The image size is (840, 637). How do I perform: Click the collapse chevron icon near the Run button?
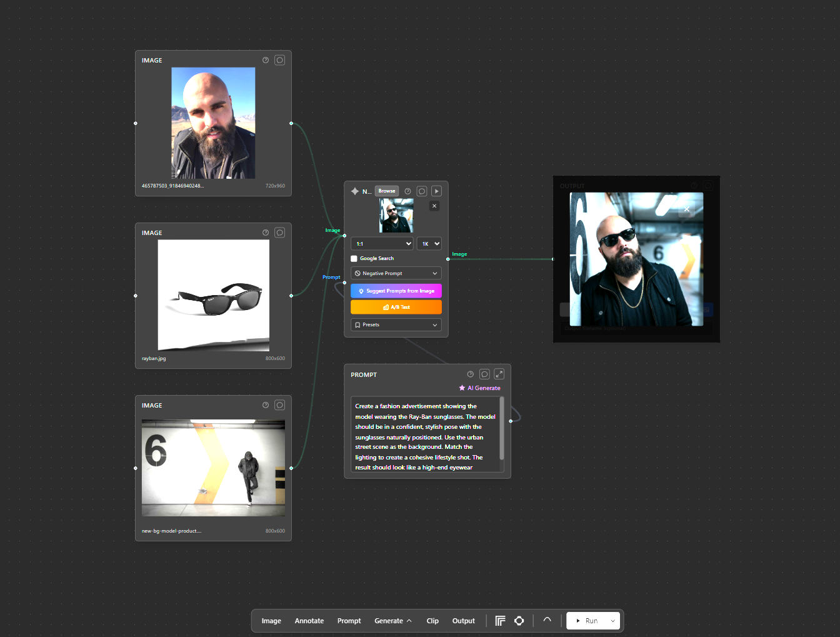[546, 620]
